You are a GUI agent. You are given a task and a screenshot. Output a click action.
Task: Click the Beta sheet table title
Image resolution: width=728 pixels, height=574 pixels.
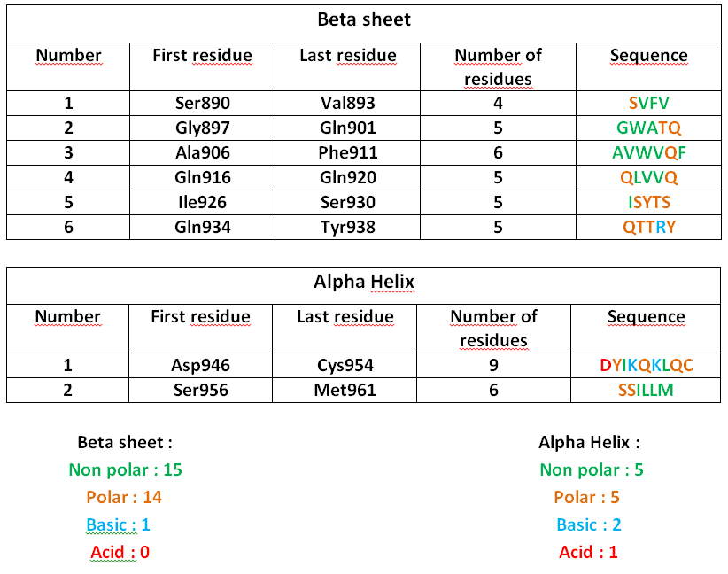(364, 19)
